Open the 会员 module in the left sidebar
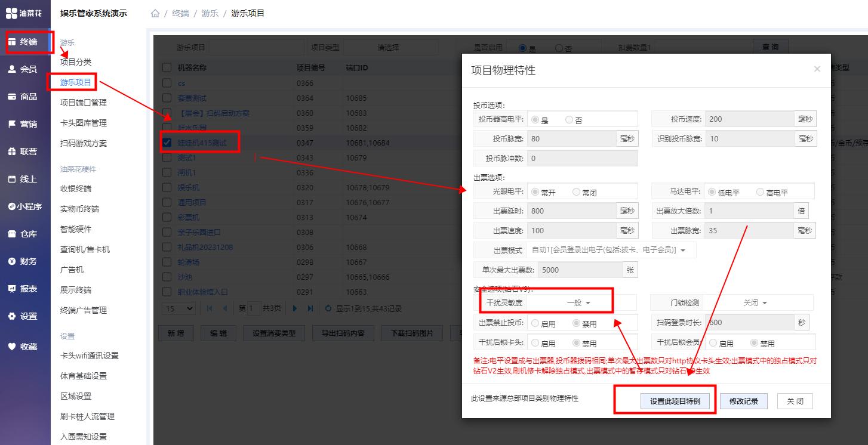The image size is (868, 445). click(x=24, y=69)
